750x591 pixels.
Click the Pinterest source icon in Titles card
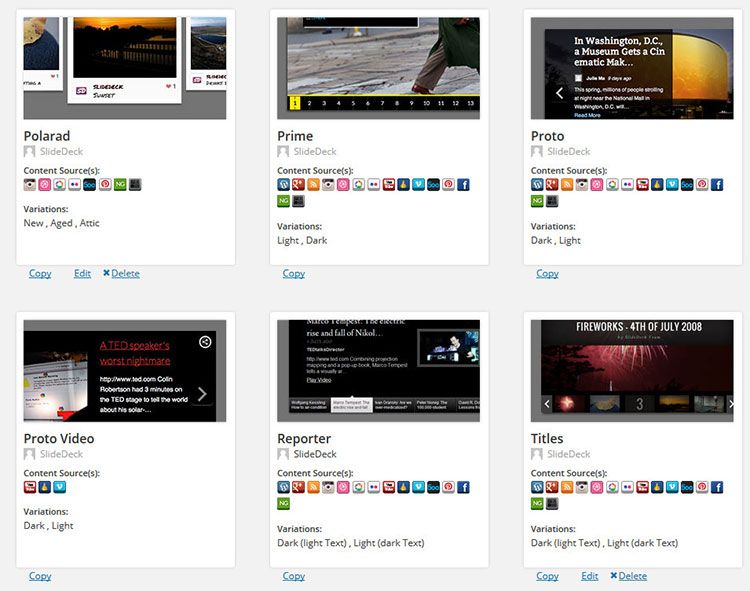tap(702, 487)
